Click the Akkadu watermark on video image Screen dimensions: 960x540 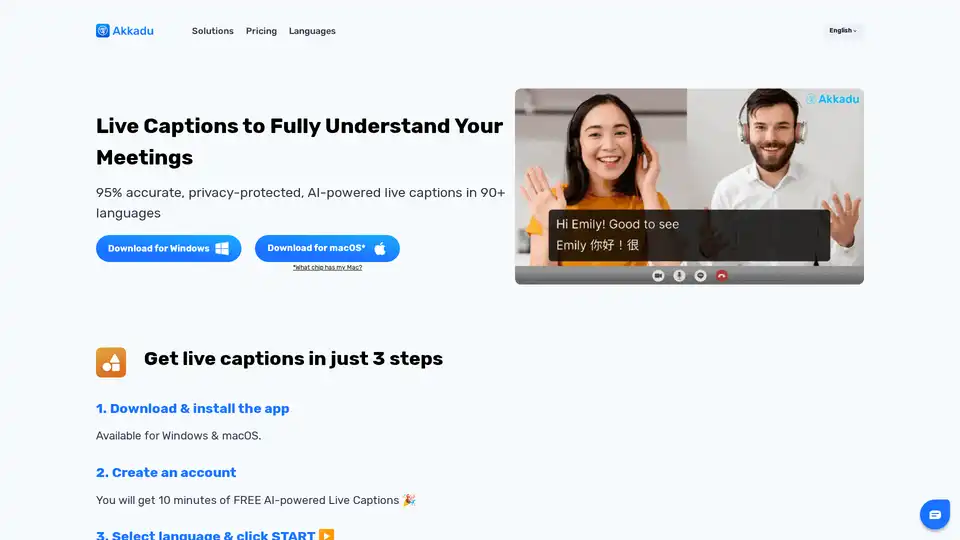[x=832, y=99]
